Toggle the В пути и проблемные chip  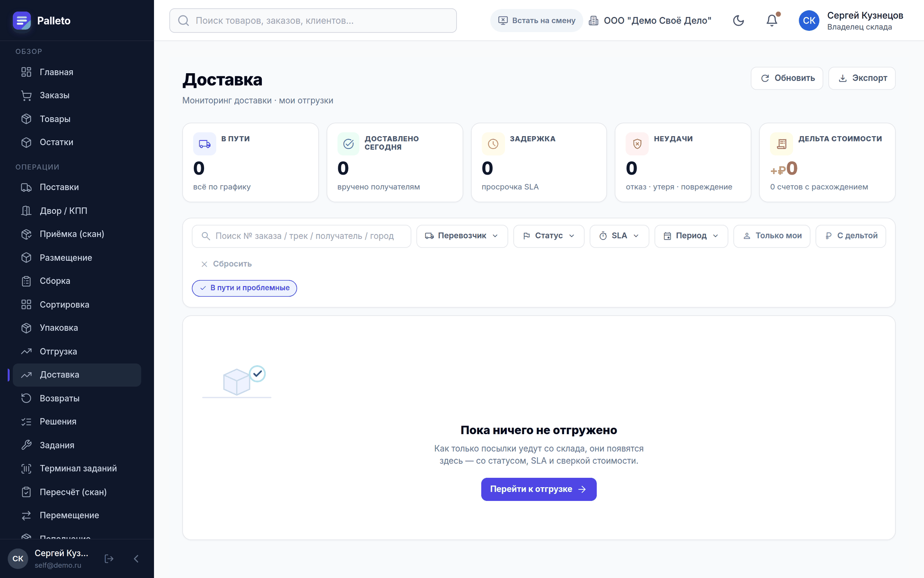coord(244,288)
